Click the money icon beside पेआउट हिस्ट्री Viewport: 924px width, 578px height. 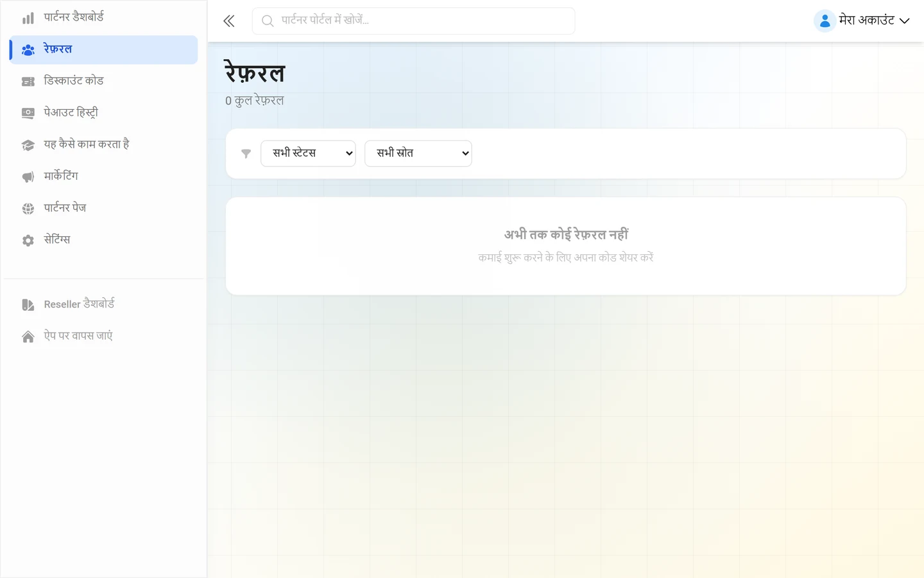(x=28, y=113)
